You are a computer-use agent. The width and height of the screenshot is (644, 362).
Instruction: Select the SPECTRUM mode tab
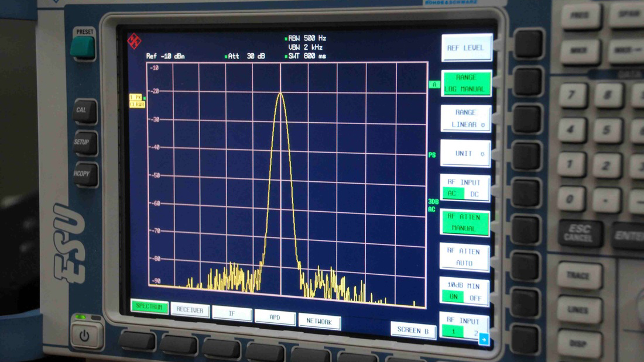tap(149, 306)
